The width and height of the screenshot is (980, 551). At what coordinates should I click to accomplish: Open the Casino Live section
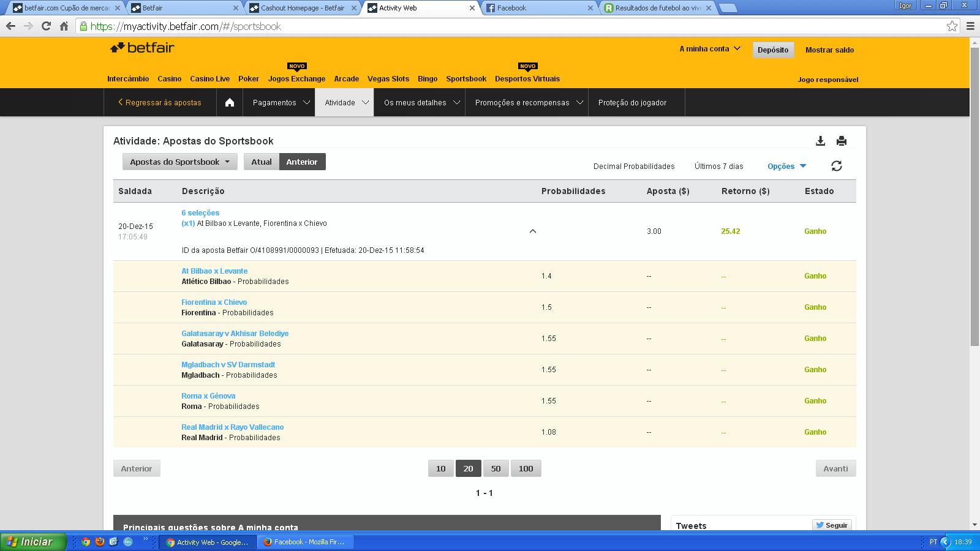click(x=209, y=78)
